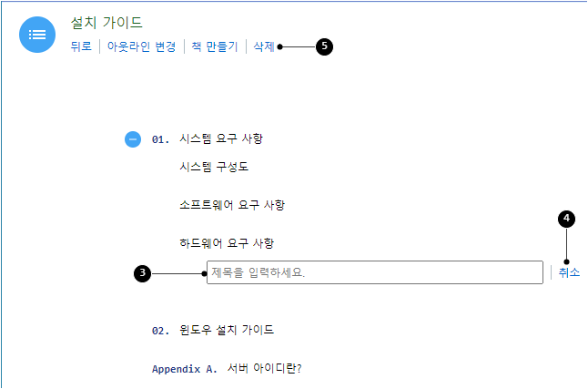
Task: Click the 설치 가이드 heading text
Action: point(106,23)
